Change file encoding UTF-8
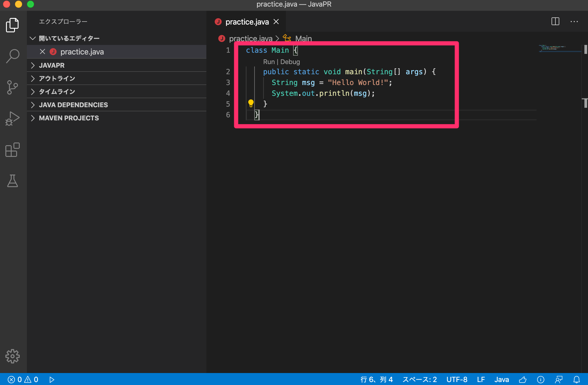 [457, 380]
